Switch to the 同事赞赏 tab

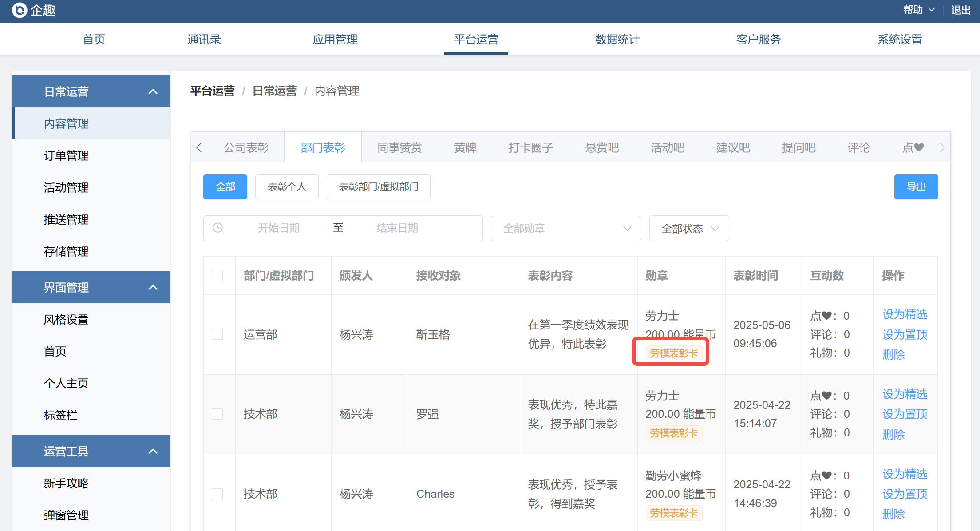click(399, 147)
